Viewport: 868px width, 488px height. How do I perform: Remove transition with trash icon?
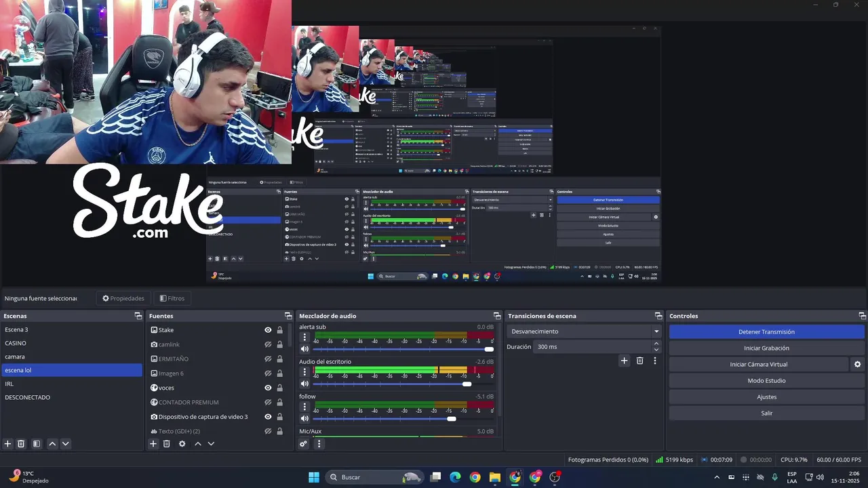(639, 361)
